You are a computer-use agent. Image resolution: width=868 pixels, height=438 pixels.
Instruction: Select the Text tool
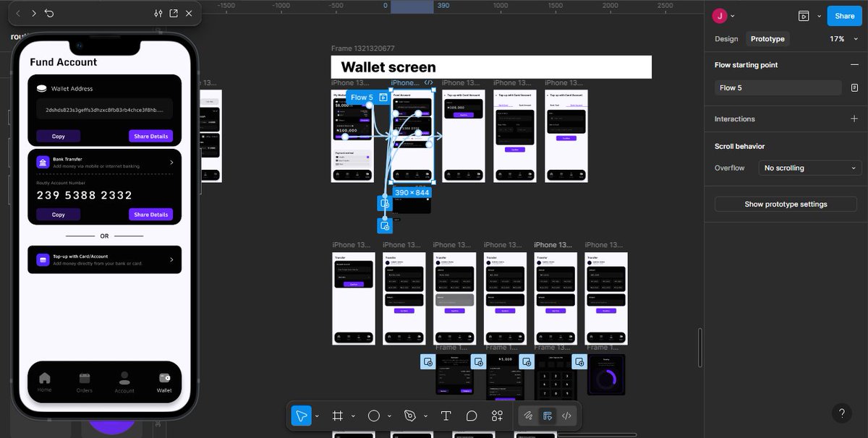(x=446, y=416)
